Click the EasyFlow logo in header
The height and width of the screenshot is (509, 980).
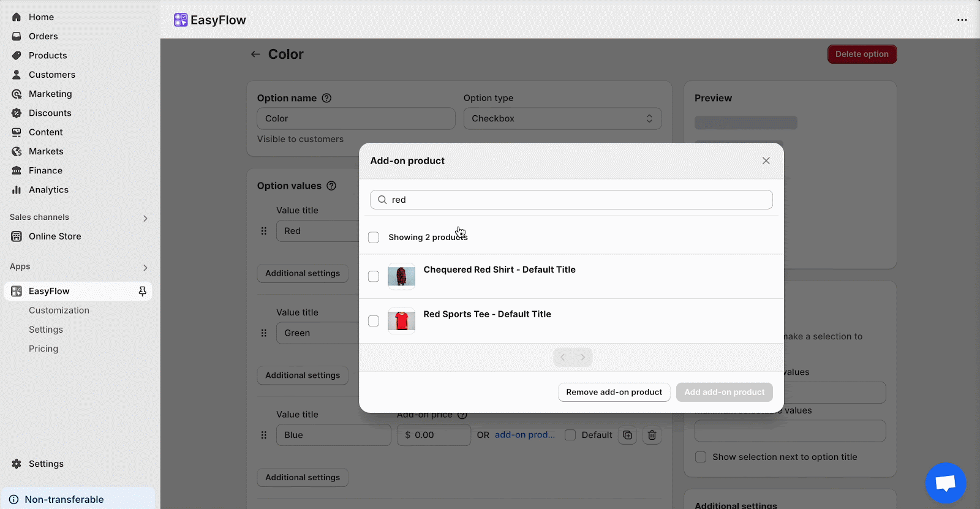[181, 20]
